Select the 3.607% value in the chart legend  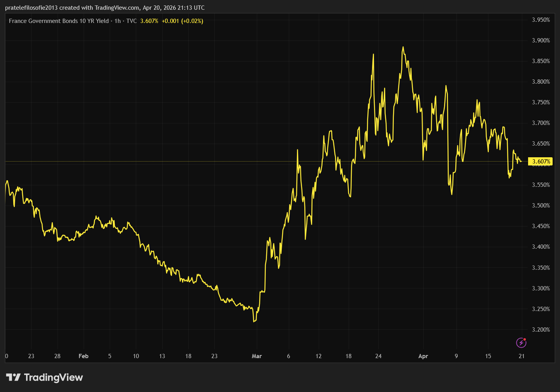[x=149, y=21]
